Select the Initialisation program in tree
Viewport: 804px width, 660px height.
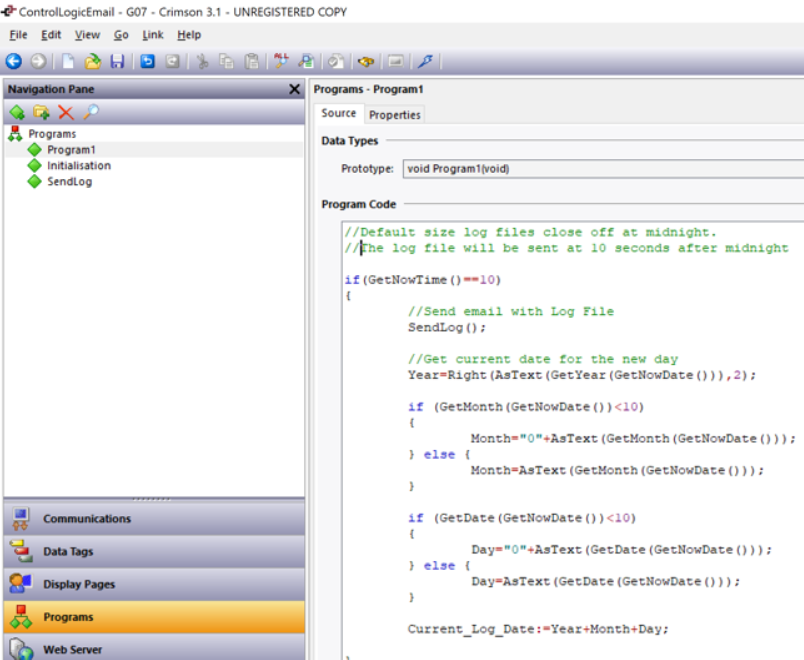[x=78, y=166]
